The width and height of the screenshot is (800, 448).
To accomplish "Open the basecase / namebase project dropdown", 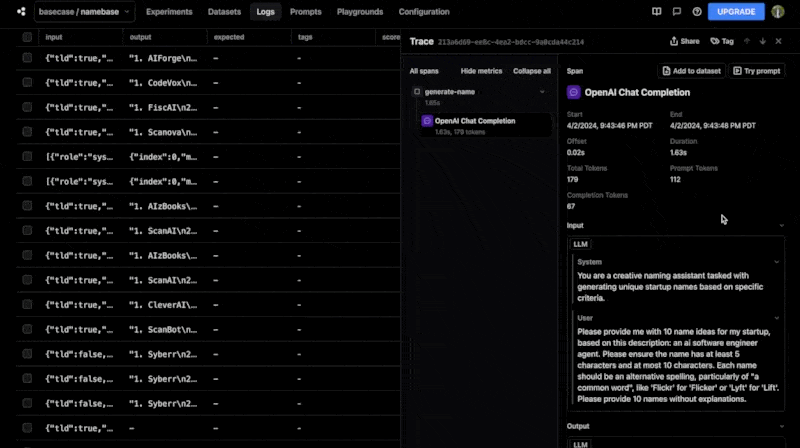I will tap(84, 12).
